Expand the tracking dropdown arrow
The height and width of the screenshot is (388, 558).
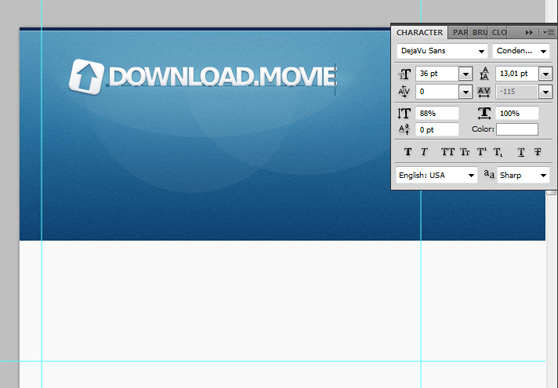[546, 92]
